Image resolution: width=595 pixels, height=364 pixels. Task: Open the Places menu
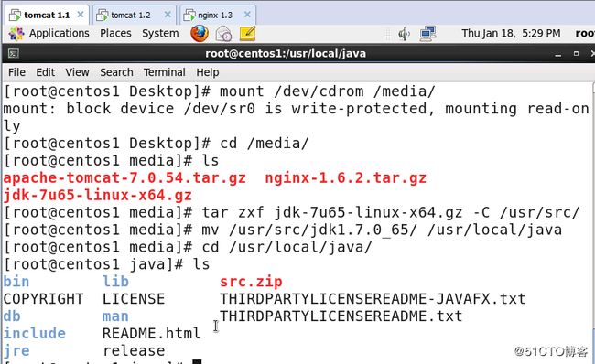[115, 33]
